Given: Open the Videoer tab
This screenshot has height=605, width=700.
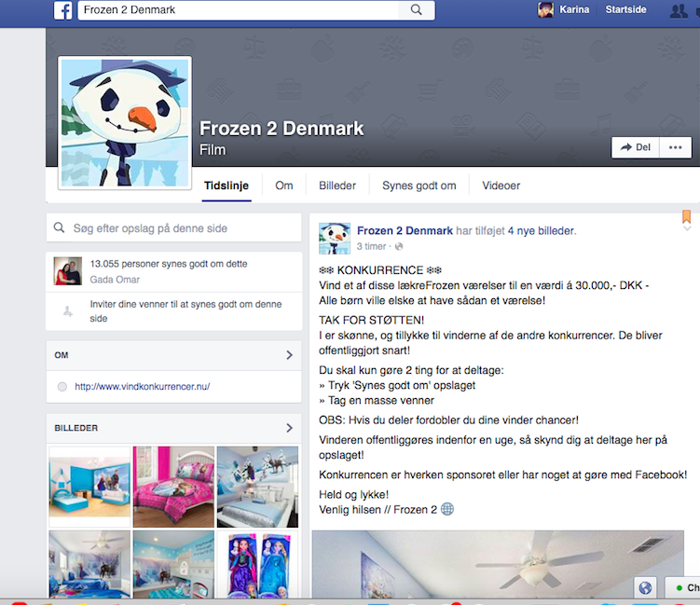Looking at the screenshot, I should click(501, 186).
